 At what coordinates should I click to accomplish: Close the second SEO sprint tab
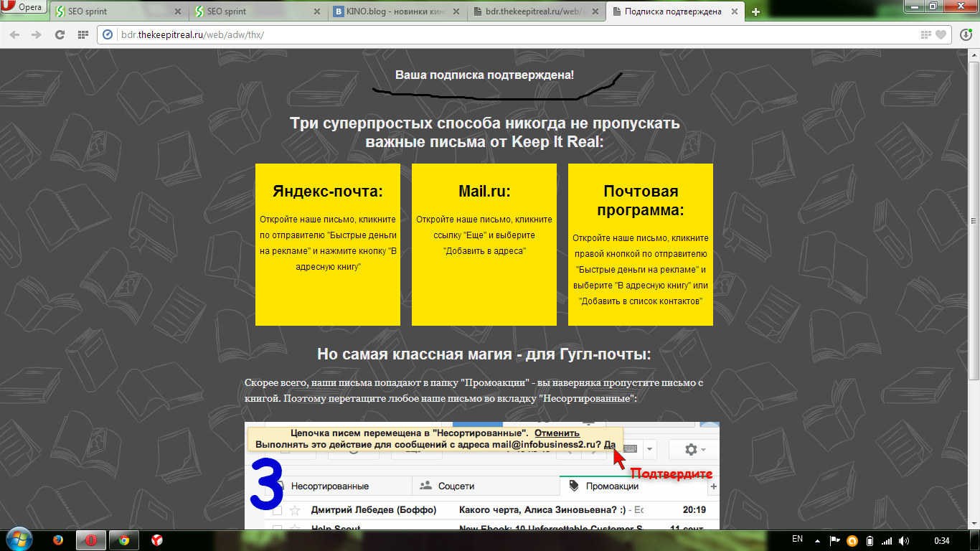pyautogui.click(x=318, y=11)
